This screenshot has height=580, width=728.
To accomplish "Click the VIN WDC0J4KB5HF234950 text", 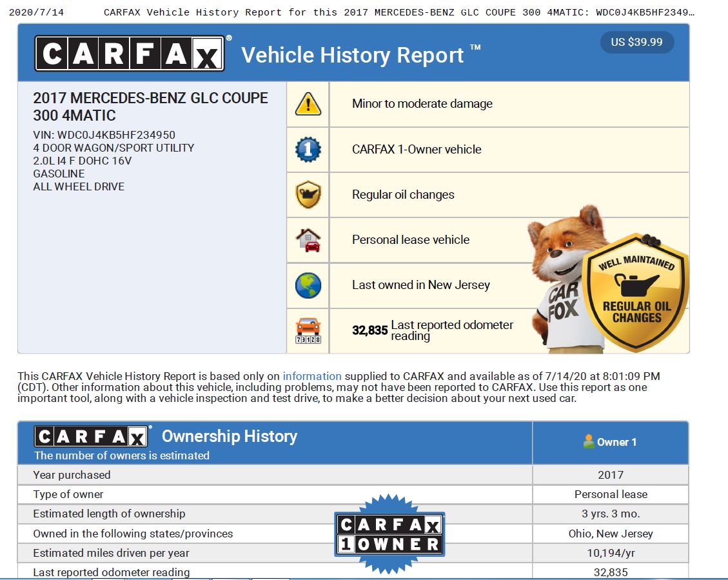I will tap(104, 135).
